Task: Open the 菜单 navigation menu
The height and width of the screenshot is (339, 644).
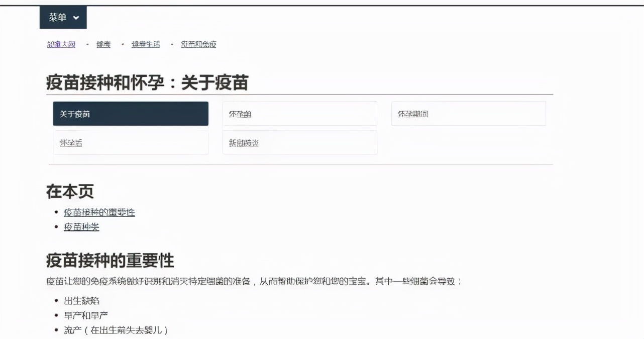Action: tap(57, 17)
